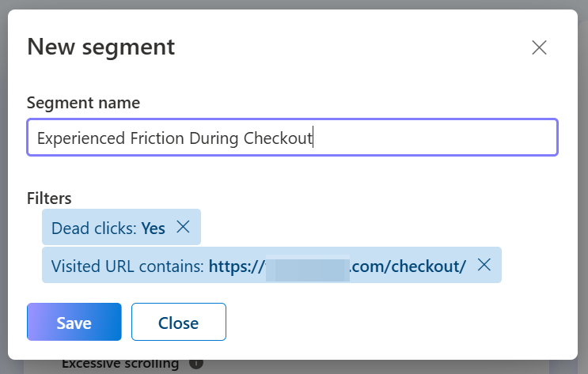Click the blurred domain in URL filter
The height and width of the screenshot is (374, 588).
pos(308,267)
